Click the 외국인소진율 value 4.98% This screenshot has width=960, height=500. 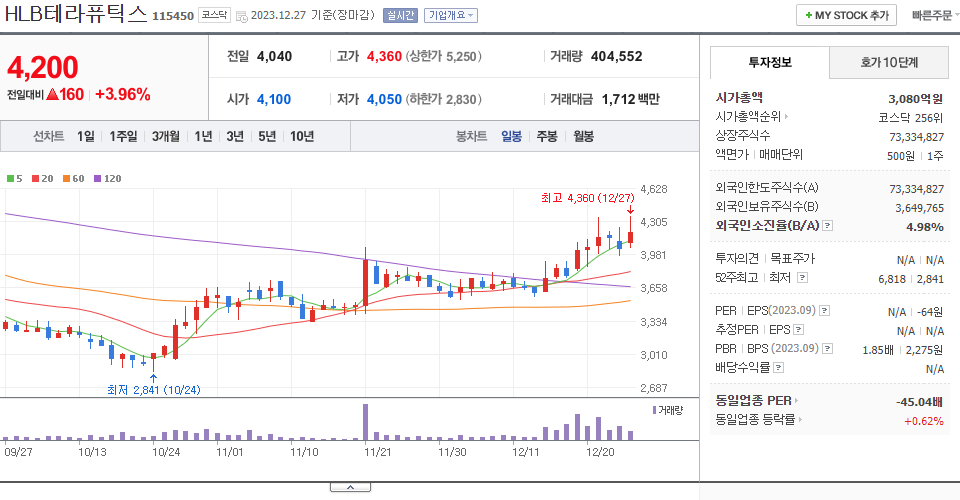(x=924, y=226)
